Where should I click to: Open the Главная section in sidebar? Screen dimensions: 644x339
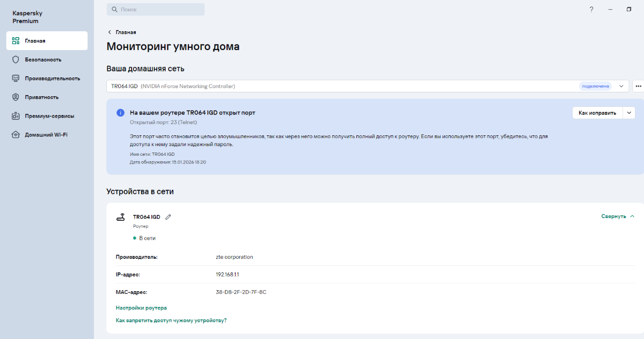[47, 41]
